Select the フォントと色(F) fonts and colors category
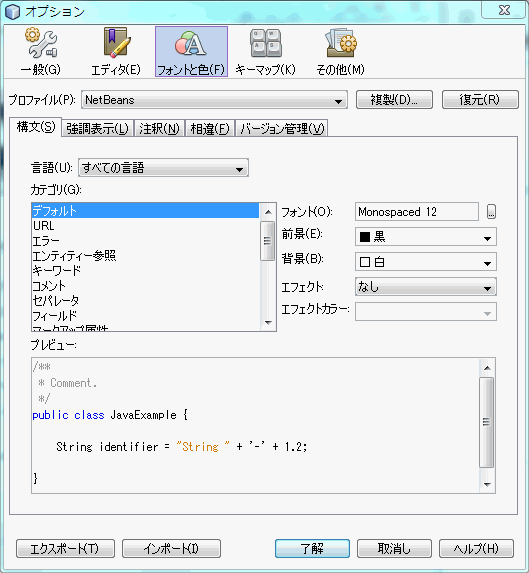Viewport: 529px width, 573px height. coord(191,52)
